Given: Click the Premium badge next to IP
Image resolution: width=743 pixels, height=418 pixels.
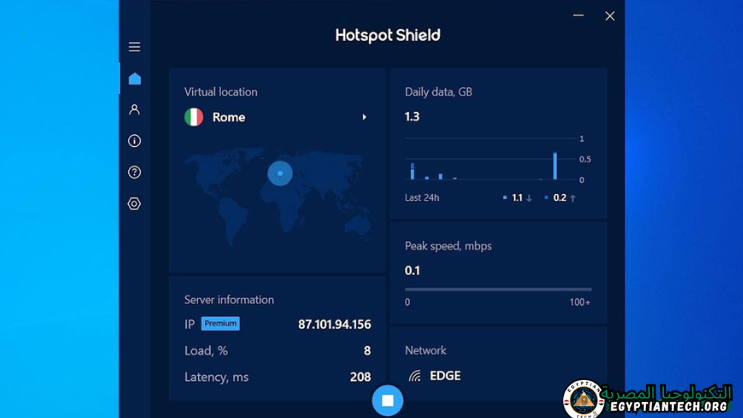Looking at the screenshot, I should 220,324.
